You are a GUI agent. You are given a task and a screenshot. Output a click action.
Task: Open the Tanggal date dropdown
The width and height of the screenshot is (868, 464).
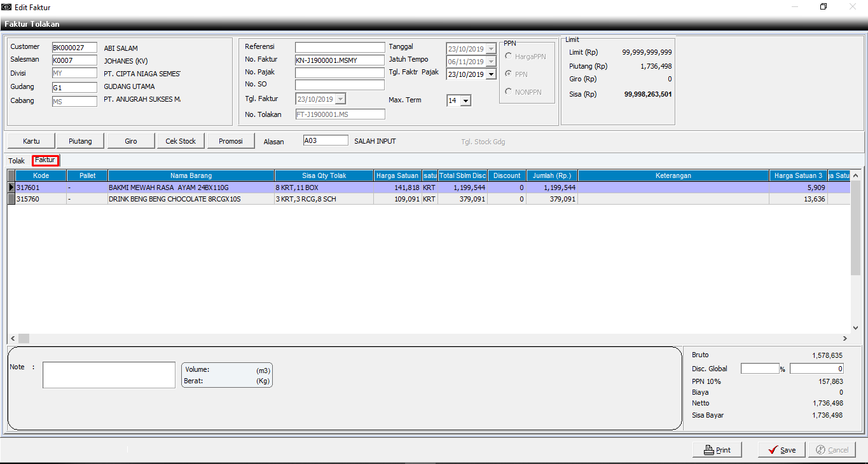coord(490,49)
